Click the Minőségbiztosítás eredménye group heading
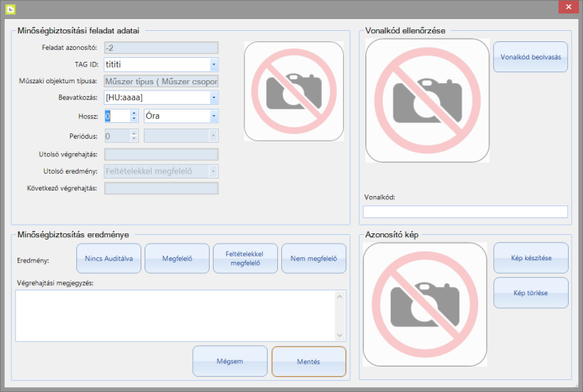Viewport: 583px width, 392px height. [73, 235]
